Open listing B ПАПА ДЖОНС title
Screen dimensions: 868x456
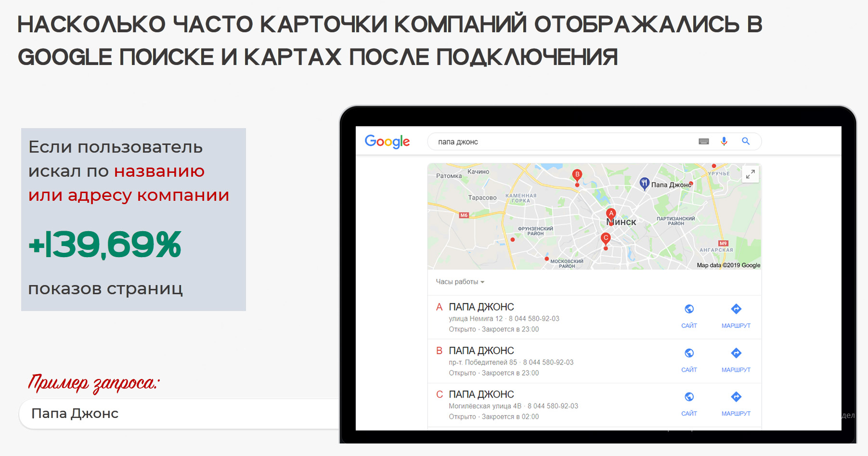pos(481,351)
